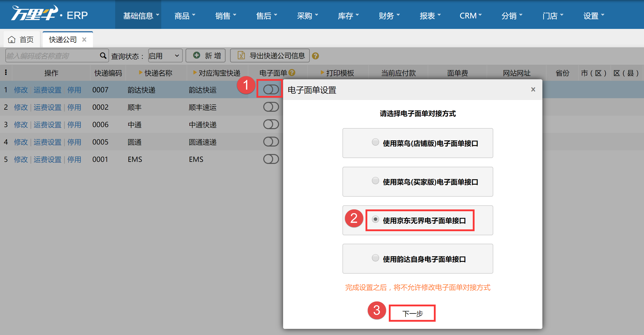644x335 pixels.
Task: Select 使用菜鸟(买家版)电子面单接口 radio option
Action: click(375, 181)
